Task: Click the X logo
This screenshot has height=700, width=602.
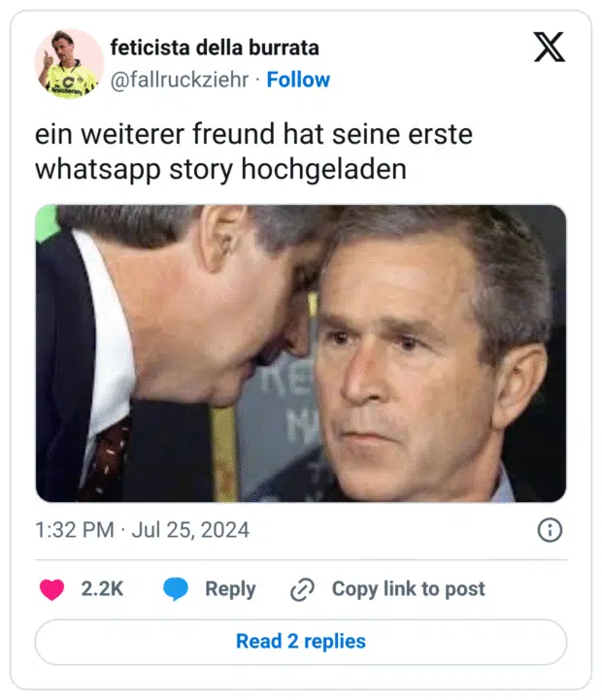Action: (549, 46)
